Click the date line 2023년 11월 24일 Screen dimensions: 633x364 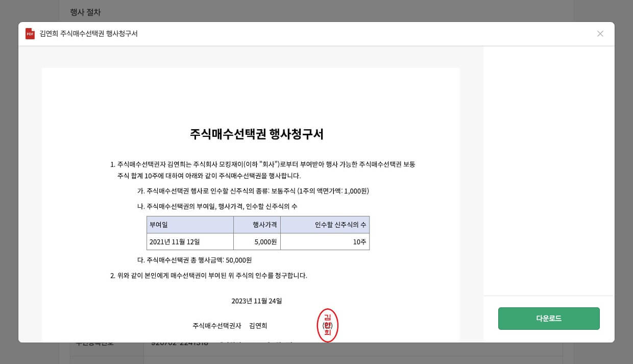point(257,301)
